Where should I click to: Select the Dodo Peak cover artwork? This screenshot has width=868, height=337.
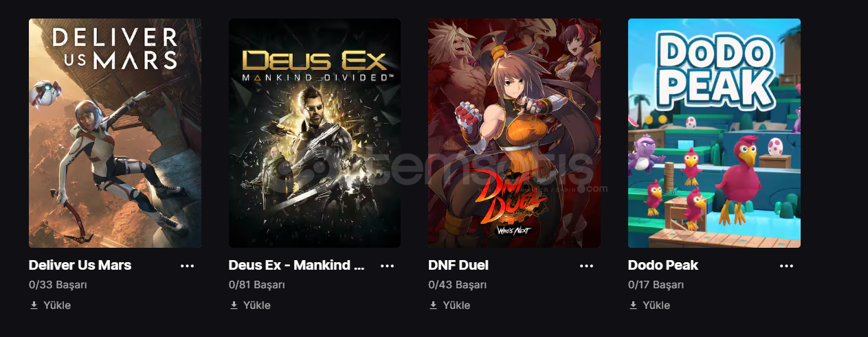714,133
